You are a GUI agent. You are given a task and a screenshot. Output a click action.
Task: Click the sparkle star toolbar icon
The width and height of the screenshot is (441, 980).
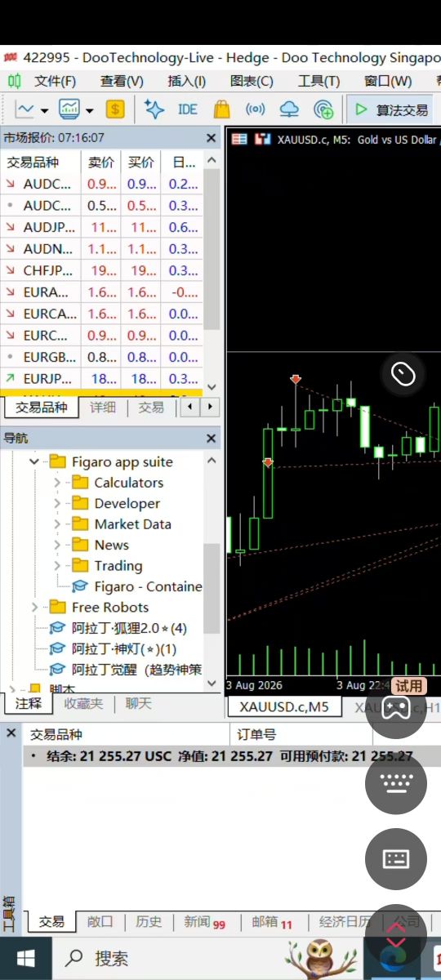click(x=154, y=109)
